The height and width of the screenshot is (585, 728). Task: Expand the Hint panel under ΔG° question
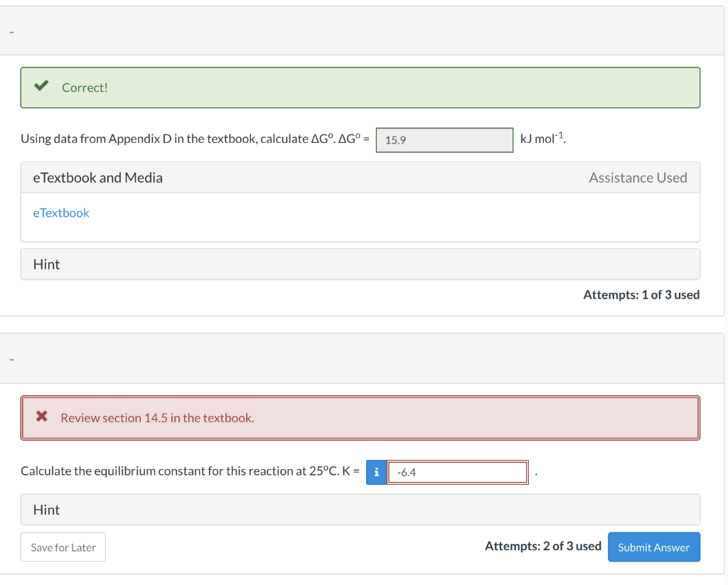pos(360,264)
